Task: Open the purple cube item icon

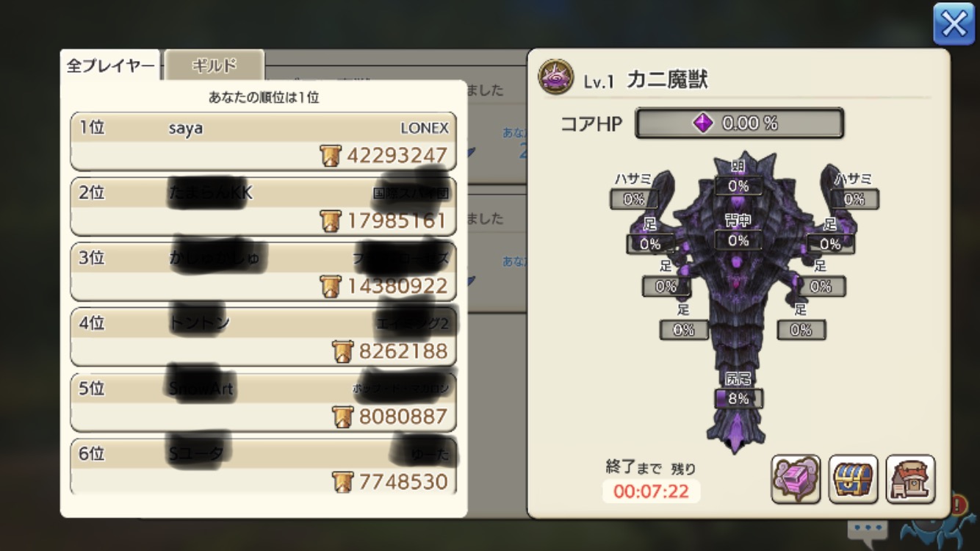Action: pos(796,479)
